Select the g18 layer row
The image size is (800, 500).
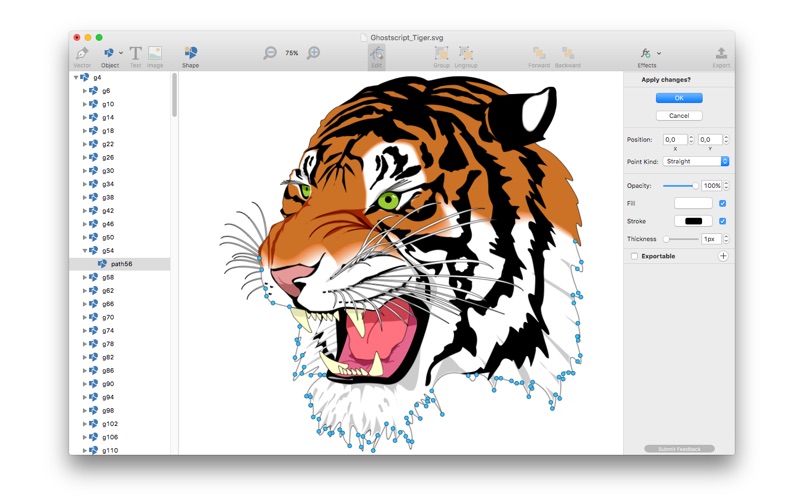pyautogui.click(x=120, y=131)
